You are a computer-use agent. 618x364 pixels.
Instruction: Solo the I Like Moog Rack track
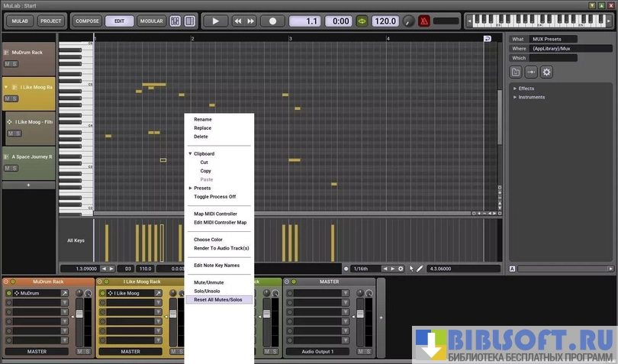14,98
